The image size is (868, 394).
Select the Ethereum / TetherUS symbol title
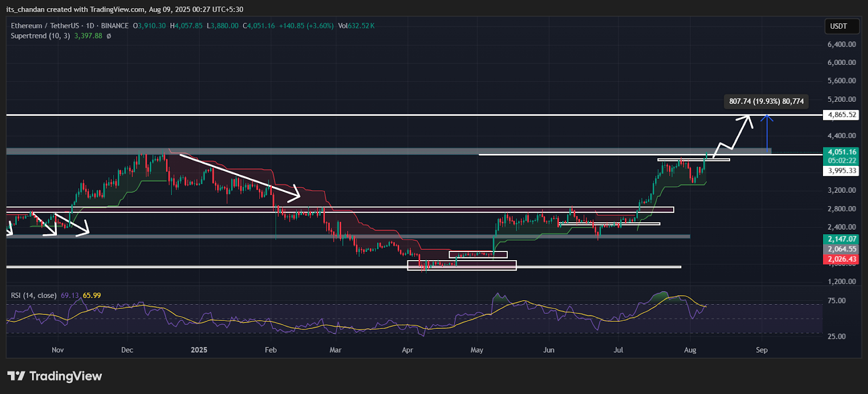coord(45,26)
